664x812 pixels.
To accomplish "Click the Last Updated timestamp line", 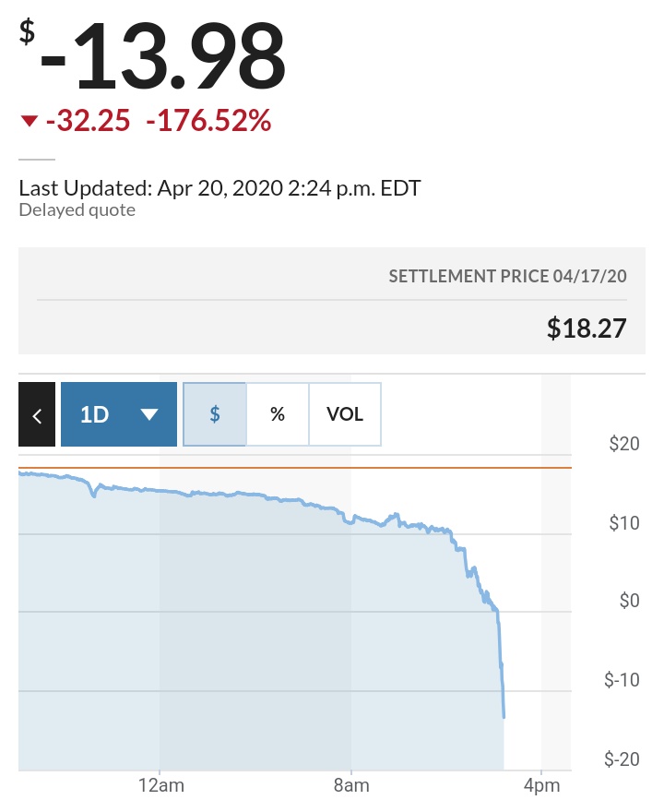I will point(219,188).
